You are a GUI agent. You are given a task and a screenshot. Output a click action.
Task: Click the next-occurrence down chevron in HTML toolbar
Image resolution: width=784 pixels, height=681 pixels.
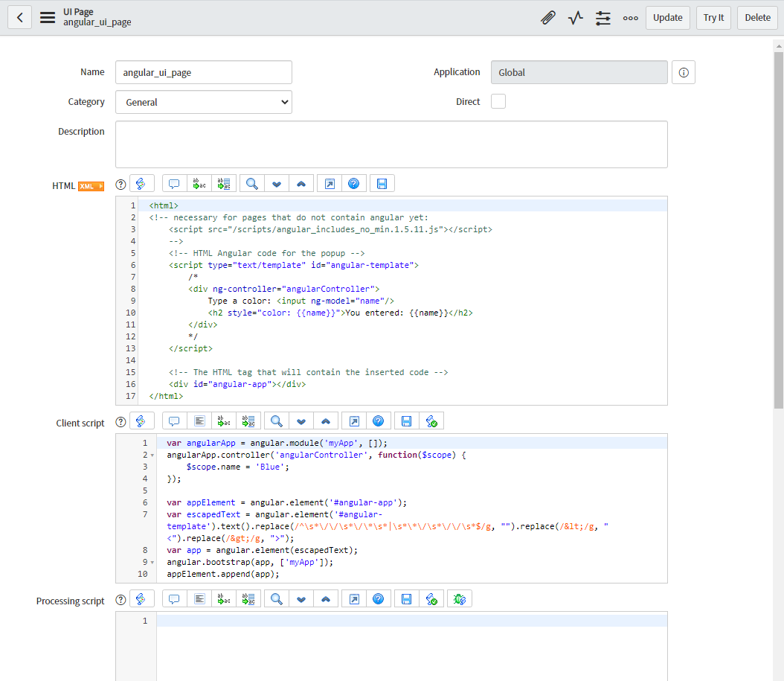(x=276, y=183)
